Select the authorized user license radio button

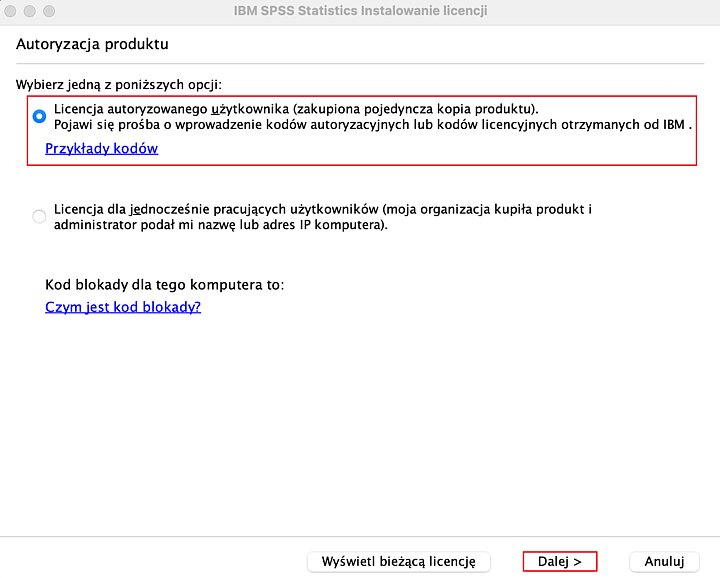click(x=39, y=116)
